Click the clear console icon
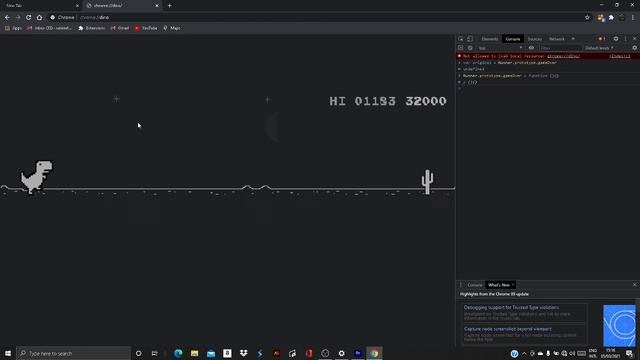This screenshot has height=360, width=640. point(470,48)
